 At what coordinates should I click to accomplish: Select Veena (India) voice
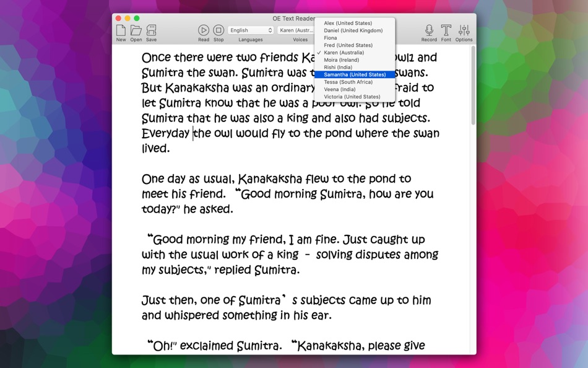point(355,89)
